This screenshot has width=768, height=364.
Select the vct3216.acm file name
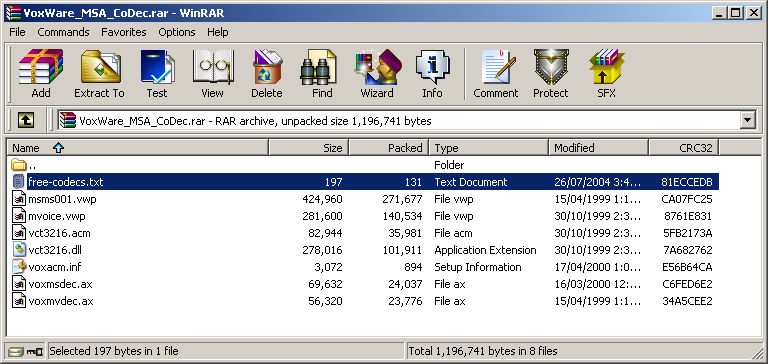[x=59, y=233]
